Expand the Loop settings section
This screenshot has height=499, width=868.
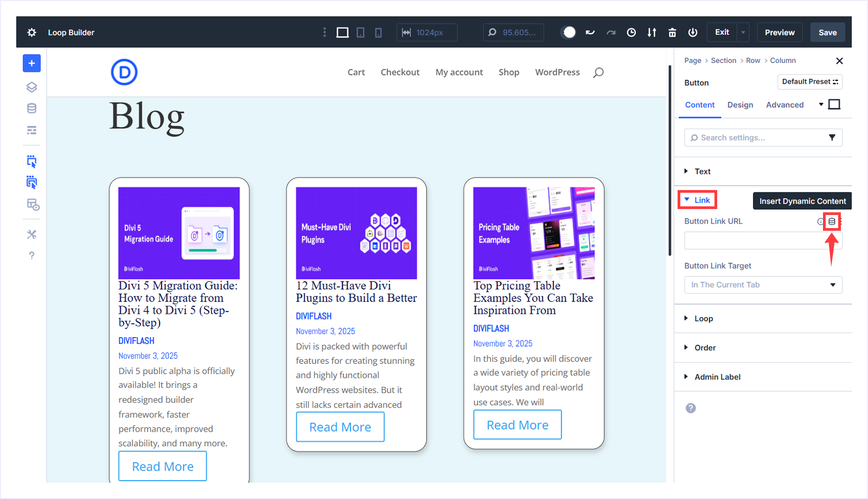(703, 318)
